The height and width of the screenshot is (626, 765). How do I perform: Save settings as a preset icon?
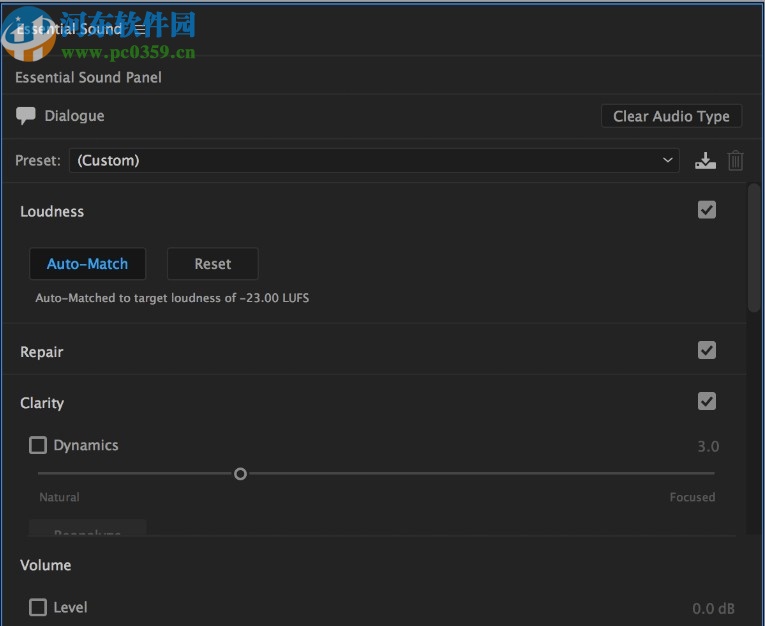pos(705,160)
